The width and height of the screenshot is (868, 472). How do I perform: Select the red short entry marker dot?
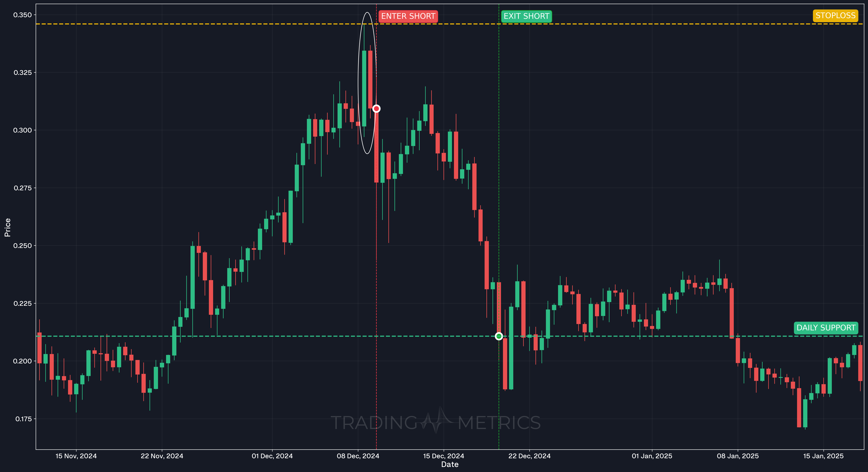[x=376, y=109]
